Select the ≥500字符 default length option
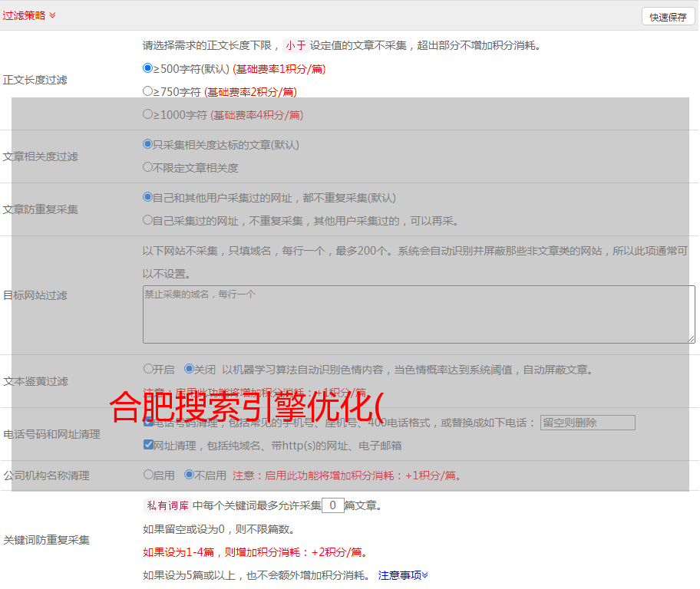Image resolution: width=700 pixels, height=589 pixels. (148, 68)
